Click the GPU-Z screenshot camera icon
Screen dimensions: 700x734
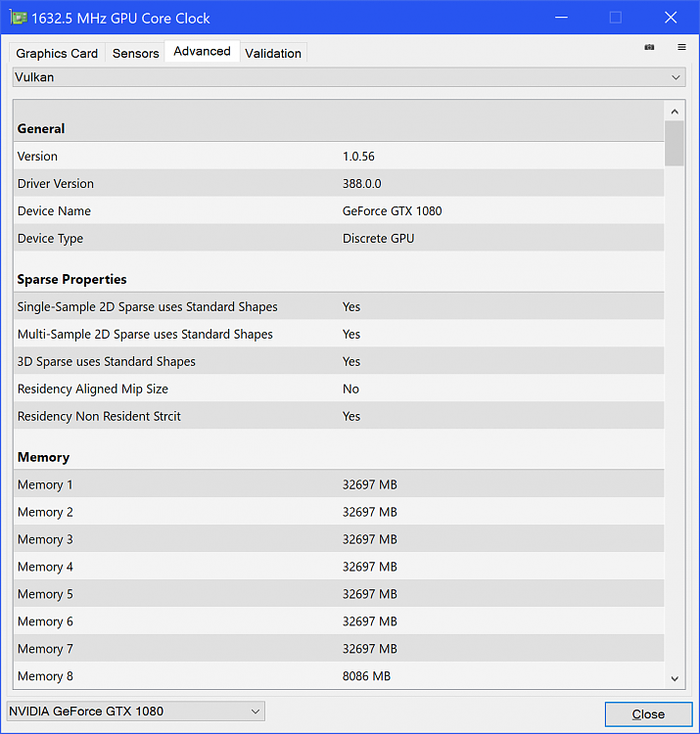click(x=649, y=47)
